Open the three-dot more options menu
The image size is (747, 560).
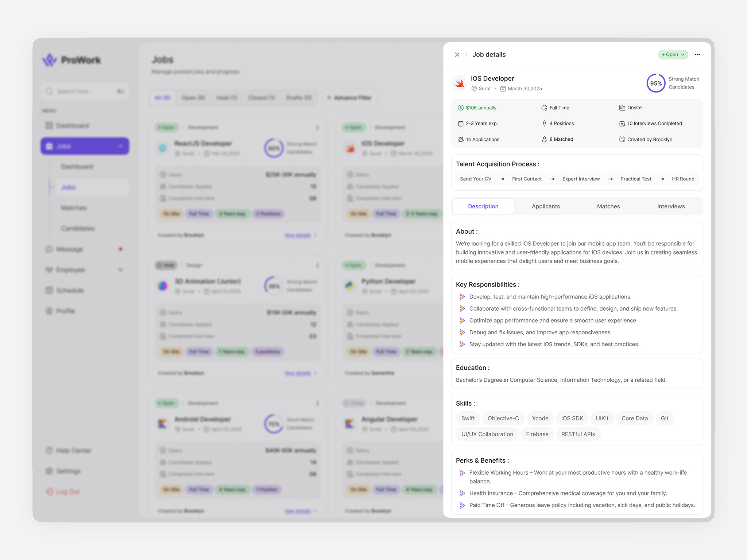pos(697,55)
